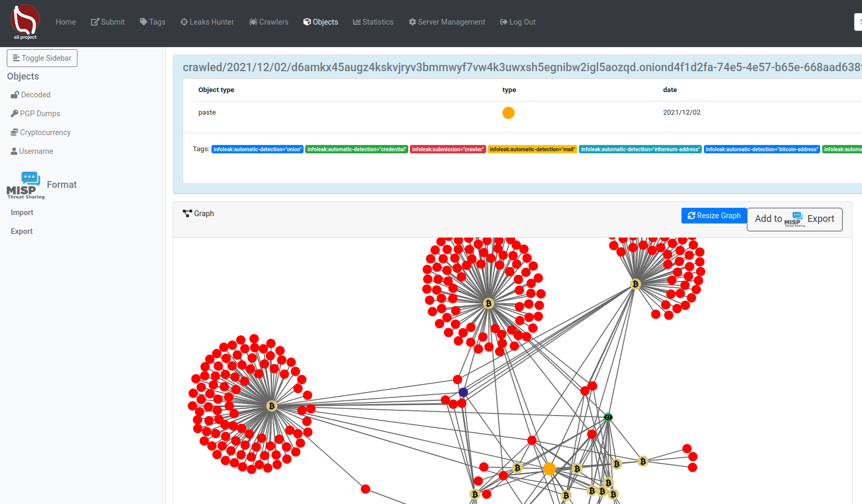Screen dimensions: 862x504
Task: Go to the Tags section
Action: point(152,22)
